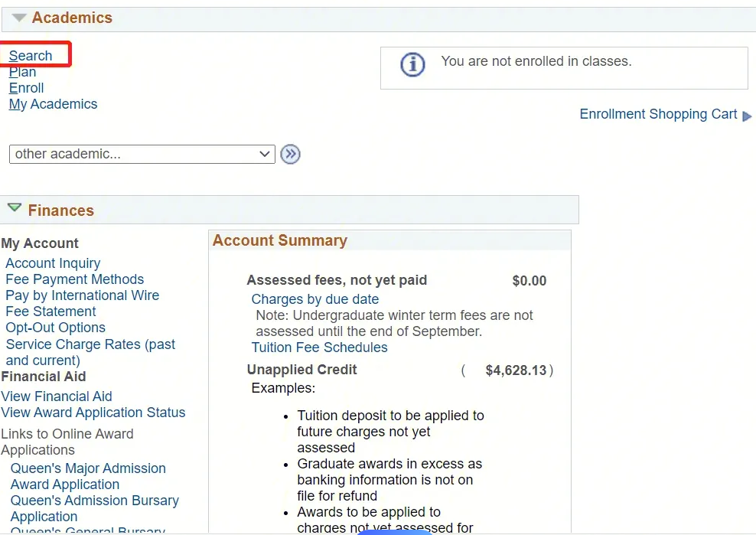
Task: Click the Enrollment Shopping Cart arrow icon
Action: pyautogui.click(x=748, y=116)
